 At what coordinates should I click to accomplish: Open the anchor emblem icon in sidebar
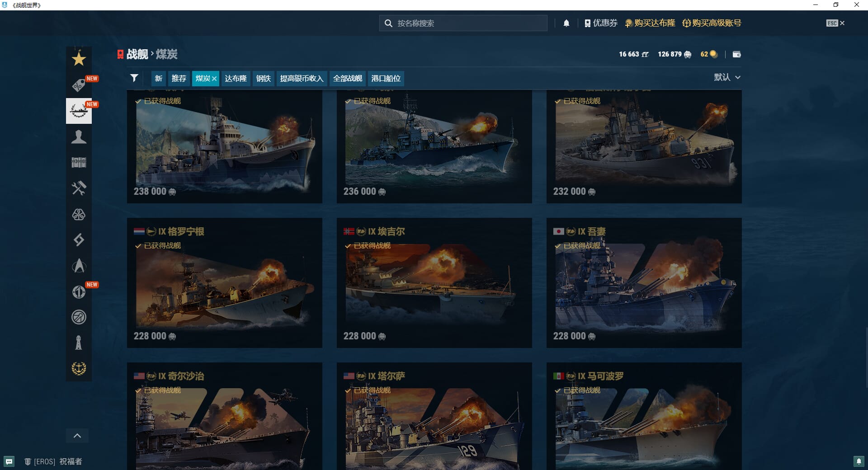click(x=79, y=368)
